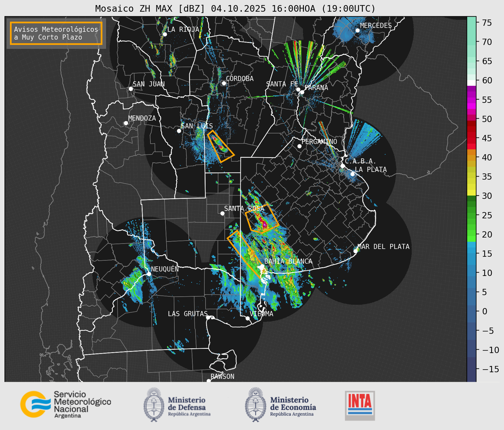Click the yellow 30 dBZ band on the color bar
504x430 pixels.
(x=471, y=193)
